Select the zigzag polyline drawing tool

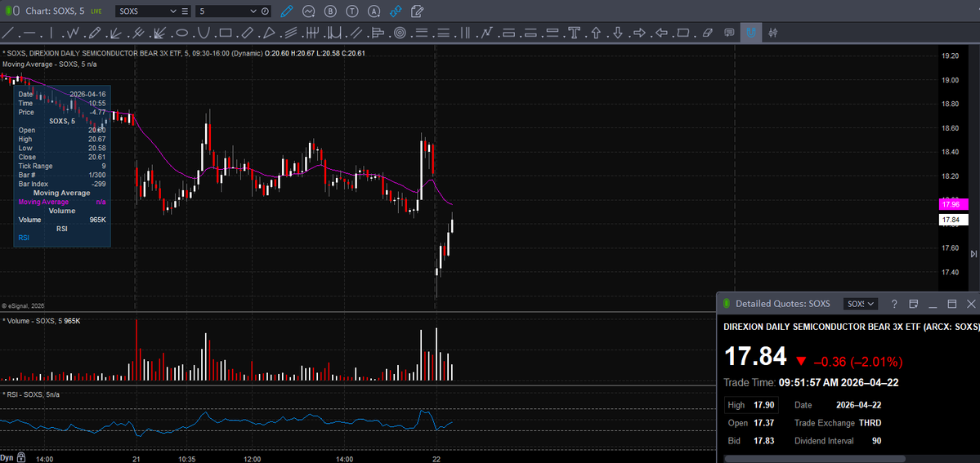tap(73, 33)
